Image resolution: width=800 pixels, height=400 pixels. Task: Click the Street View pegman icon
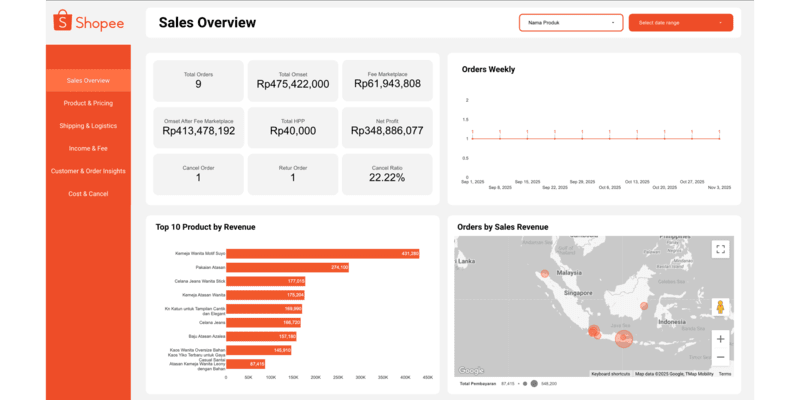coord(720,307)
